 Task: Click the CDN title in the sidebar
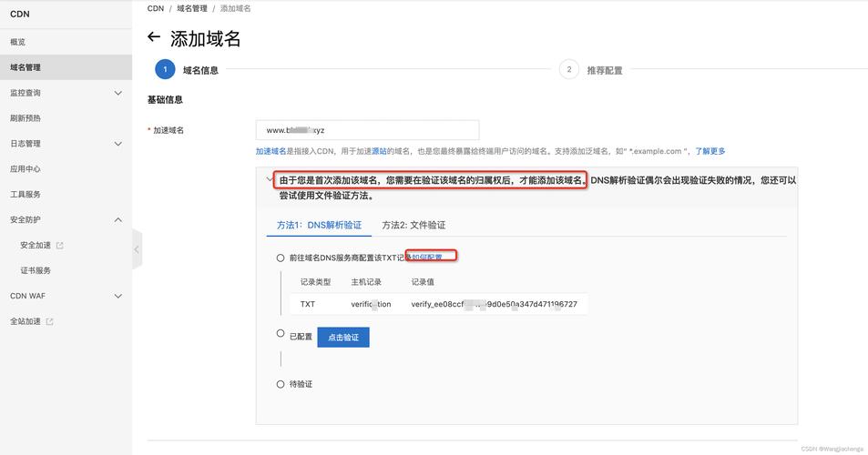pyautogui.click(x=20, y=15)
